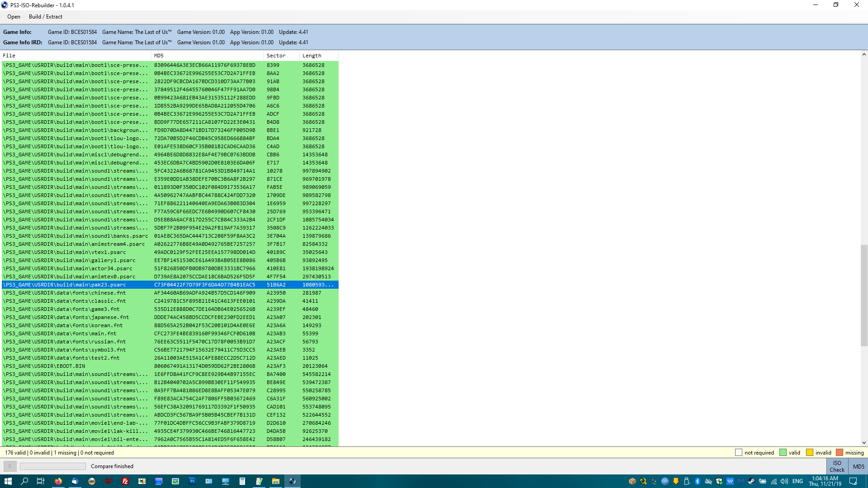This screenshot has height=488, width=868.
Task: Click the scroll-down arrow of the file list
Action: [x=864, y=443]
